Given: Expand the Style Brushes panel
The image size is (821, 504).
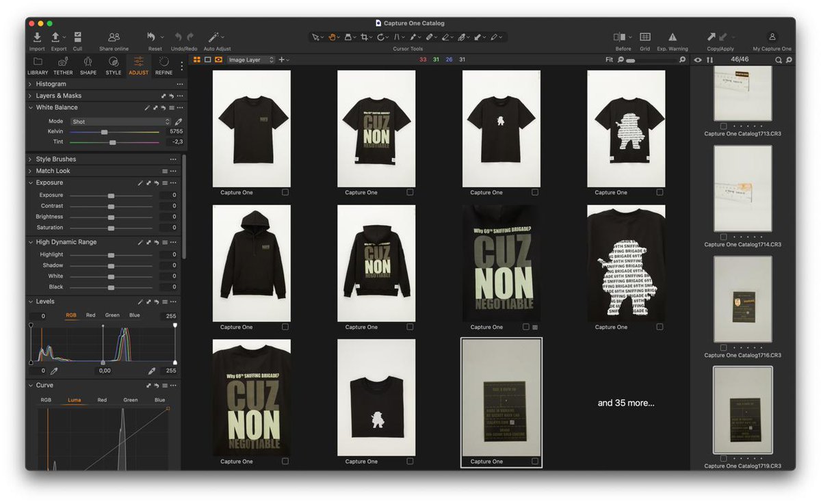Looking at the screenshot, I should click(30, 159).
